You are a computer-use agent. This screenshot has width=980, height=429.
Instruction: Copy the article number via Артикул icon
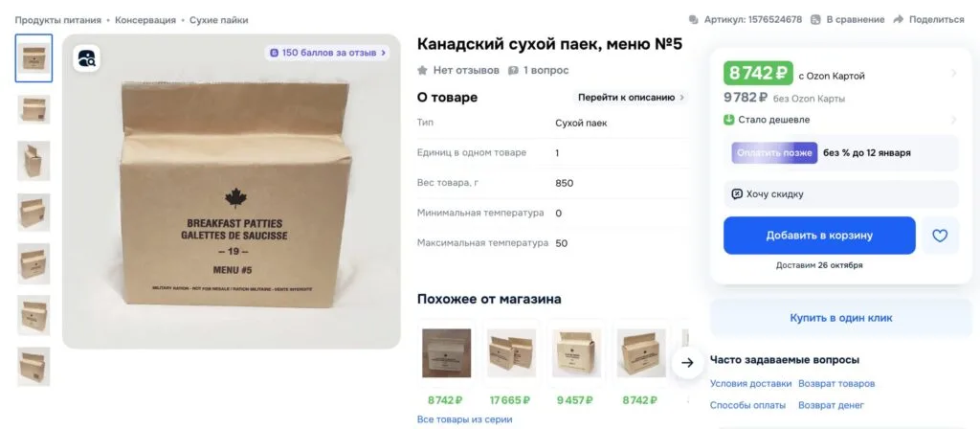pos(693,19)
